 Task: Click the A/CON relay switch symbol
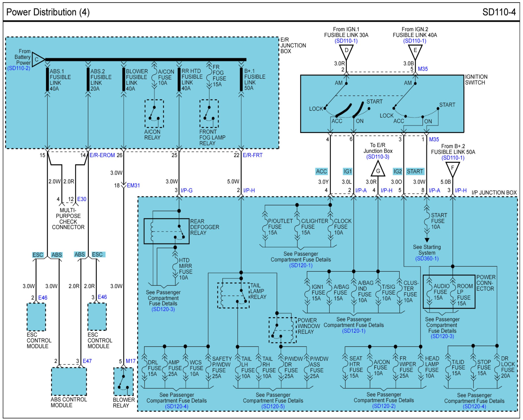(154, 113)
